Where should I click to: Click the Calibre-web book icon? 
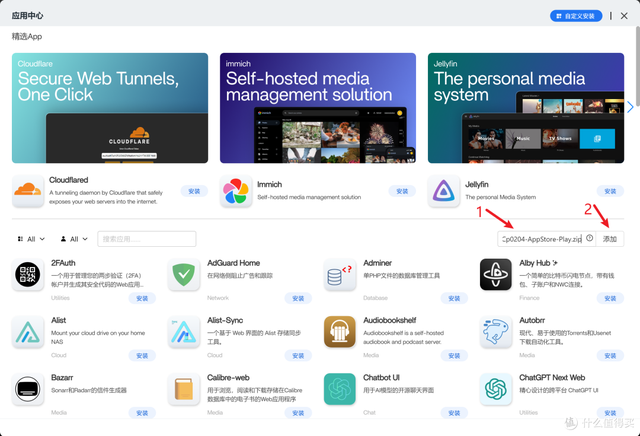184,389
